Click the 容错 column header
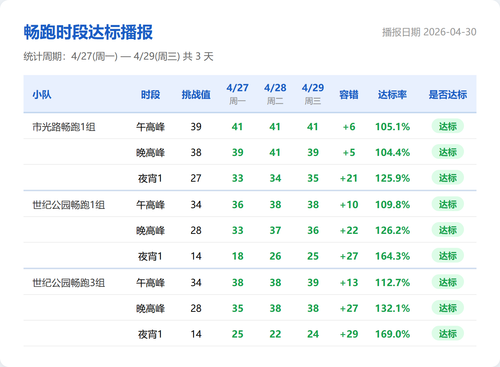This screenshot has height=367, width=500. [x=349, y=95]
